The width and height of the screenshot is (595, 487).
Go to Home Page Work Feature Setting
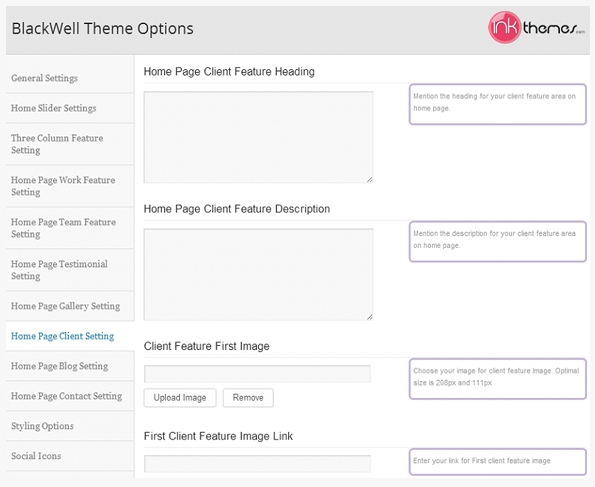pyautogui.click(x=70, y=186)
